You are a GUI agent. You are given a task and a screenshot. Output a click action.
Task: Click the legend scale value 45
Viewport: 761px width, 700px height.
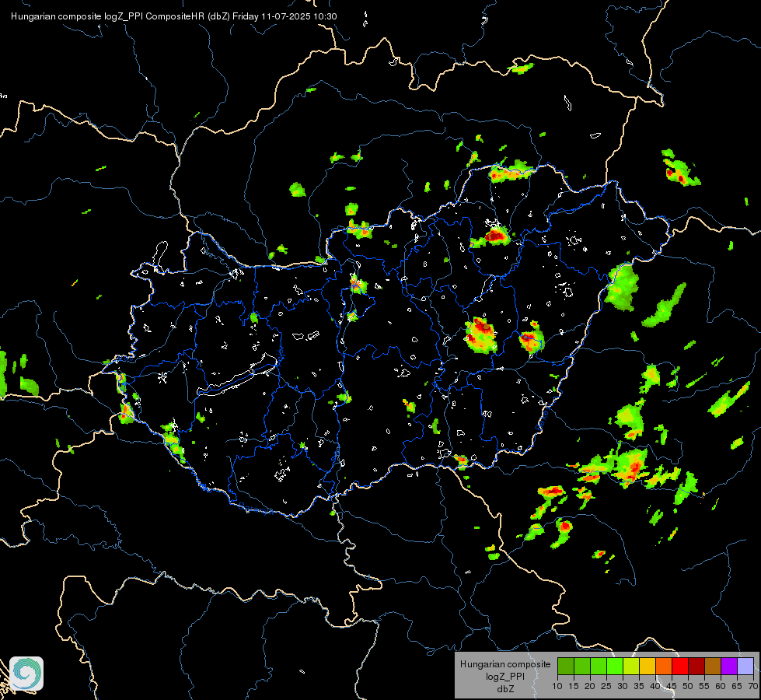tap(672, 687)
